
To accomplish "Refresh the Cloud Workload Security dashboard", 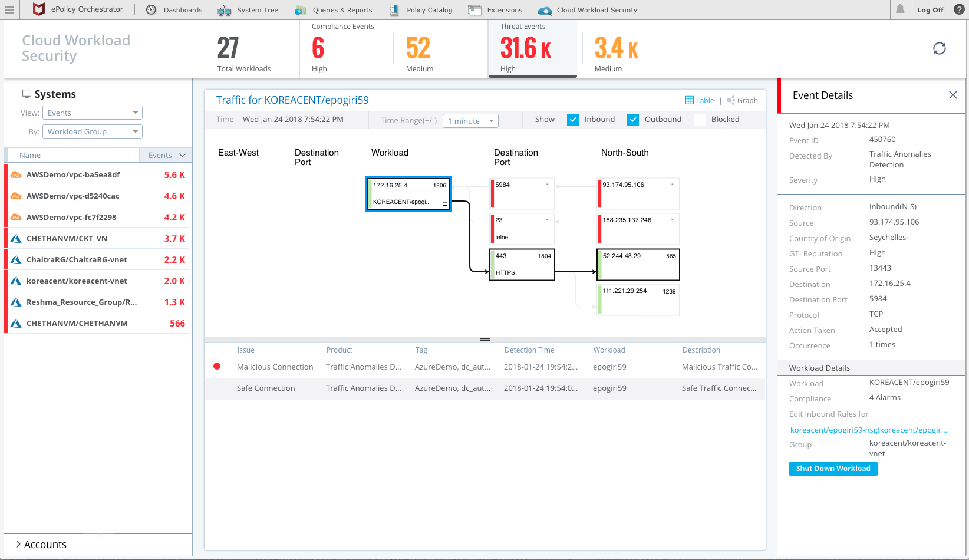I will pos(940,48).
